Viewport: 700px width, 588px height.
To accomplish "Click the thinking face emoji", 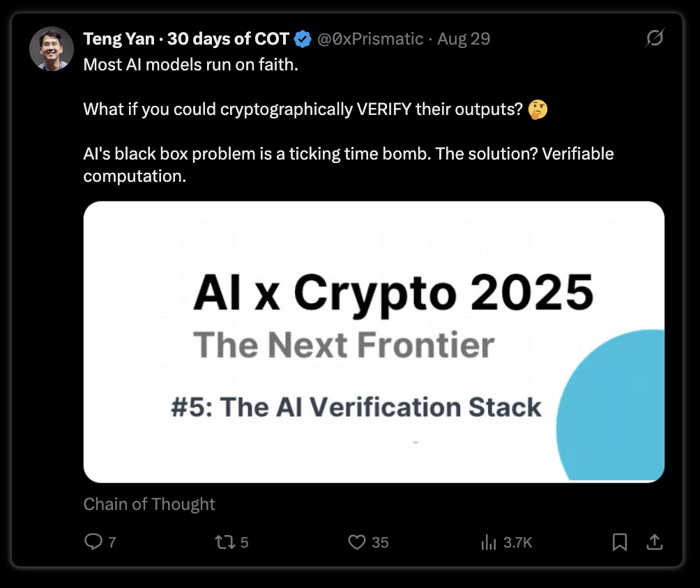I will pyautogui.click(x=538, y=110).
